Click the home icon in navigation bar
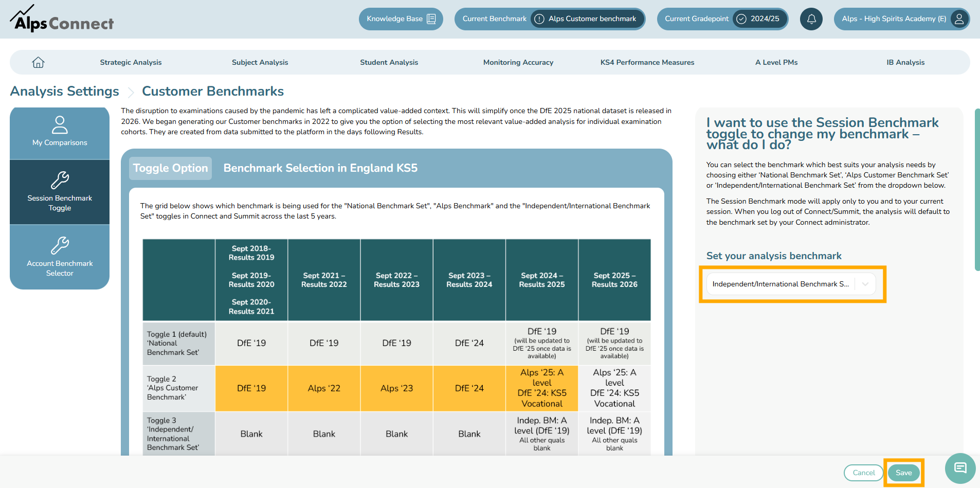The image size is (980, 488). tap(38, 62)
